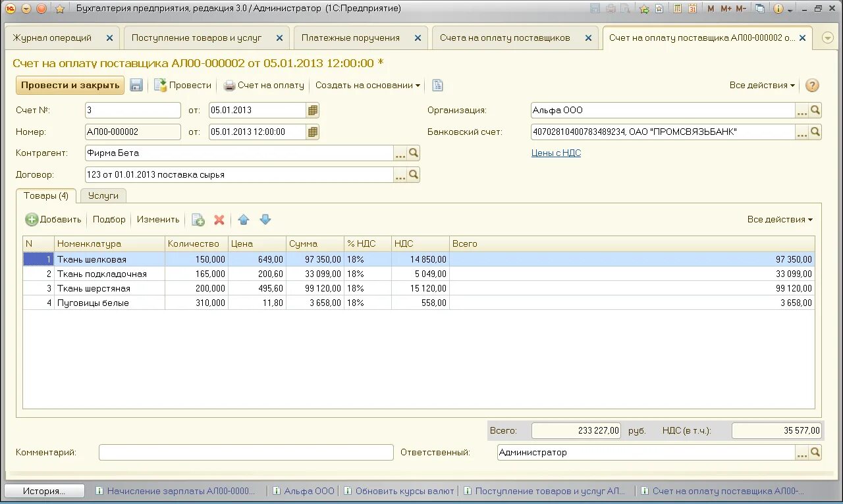Click Номенклатура column header
Screen dimensions: 843x504
[109, 243]
